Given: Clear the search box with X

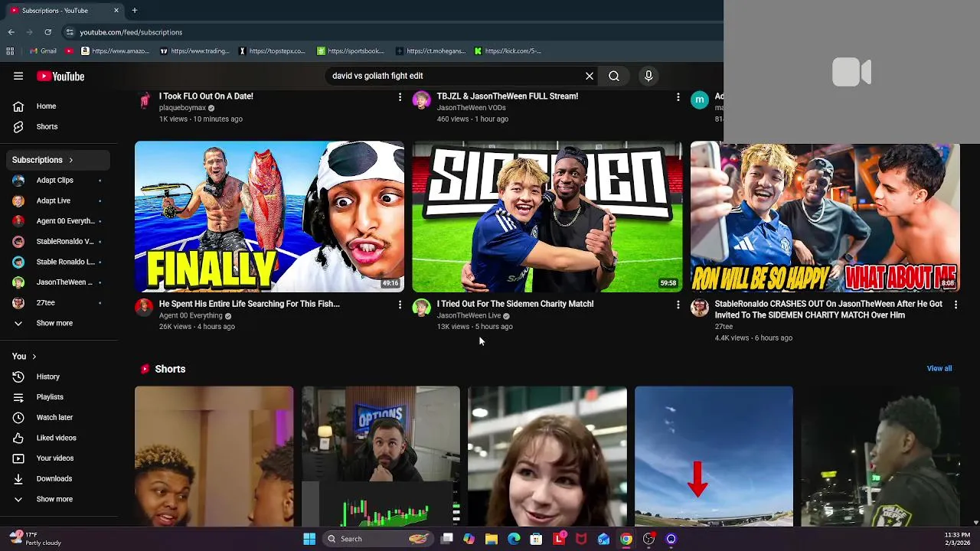Looking at the screenshot, I should [590, 76].
